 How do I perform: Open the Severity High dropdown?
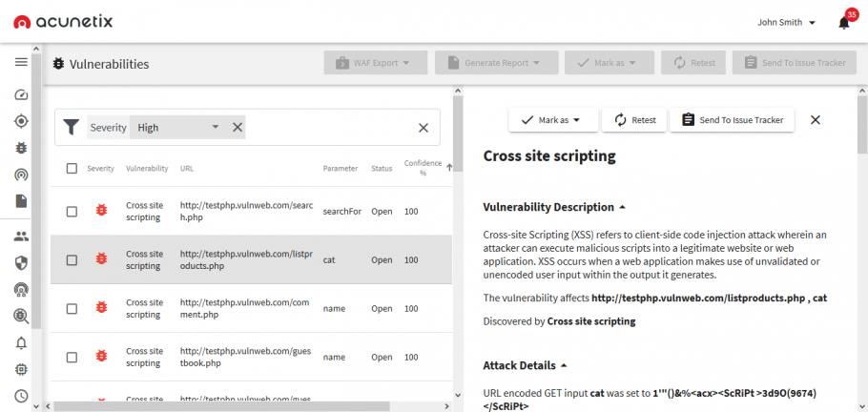coord(178,128)
